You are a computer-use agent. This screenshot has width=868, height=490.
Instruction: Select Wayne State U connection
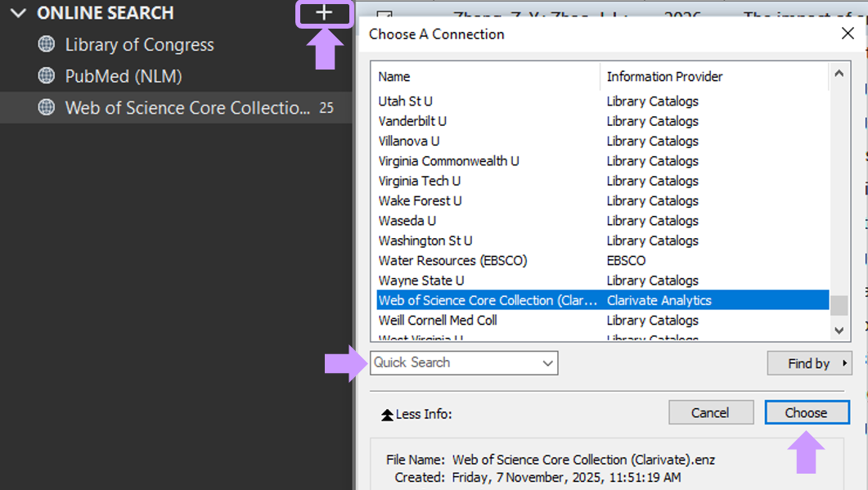pyautogui.click(x=421, y=281)
